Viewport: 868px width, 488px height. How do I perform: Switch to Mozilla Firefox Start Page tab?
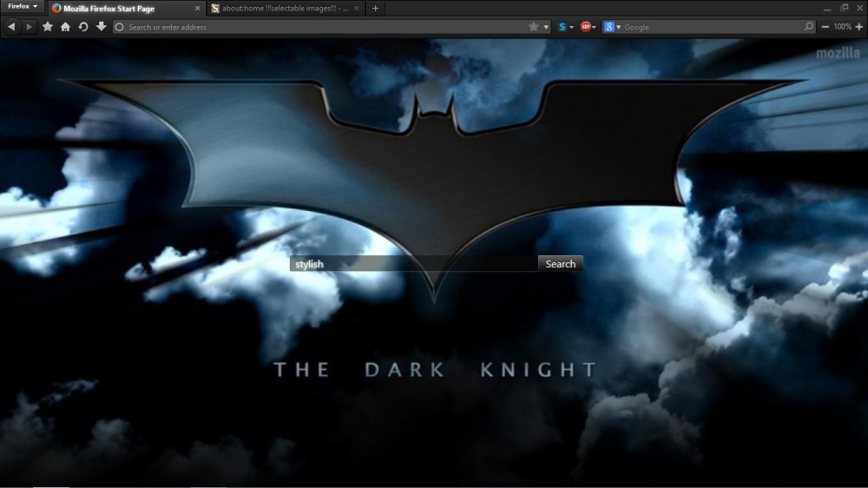(x=126, y=9)
